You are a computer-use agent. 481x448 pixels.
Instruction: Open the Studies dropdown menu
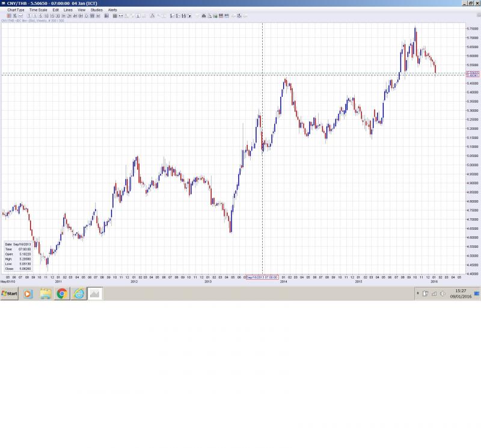pos(96,10)
